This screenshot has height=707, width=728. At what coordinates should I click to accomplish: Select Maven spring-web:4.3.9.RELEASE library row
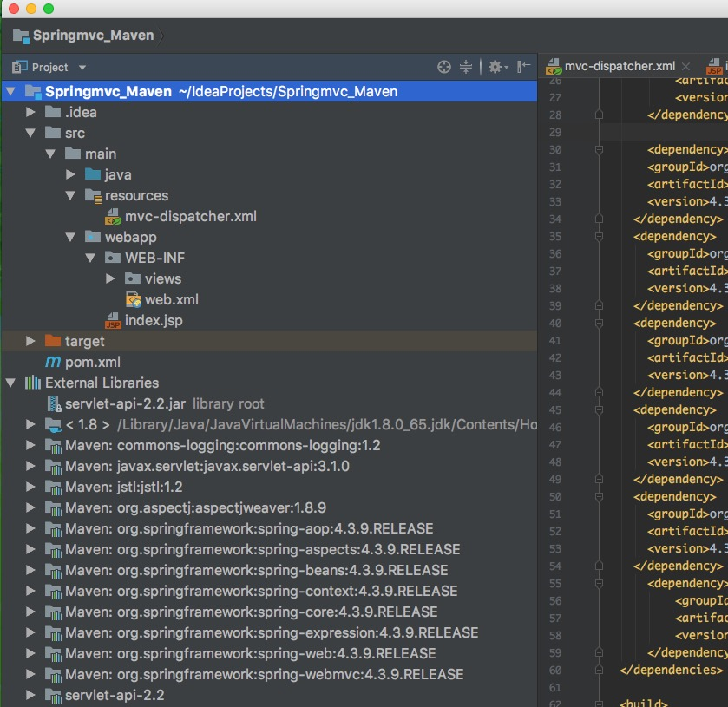click(x=269, y=653)
